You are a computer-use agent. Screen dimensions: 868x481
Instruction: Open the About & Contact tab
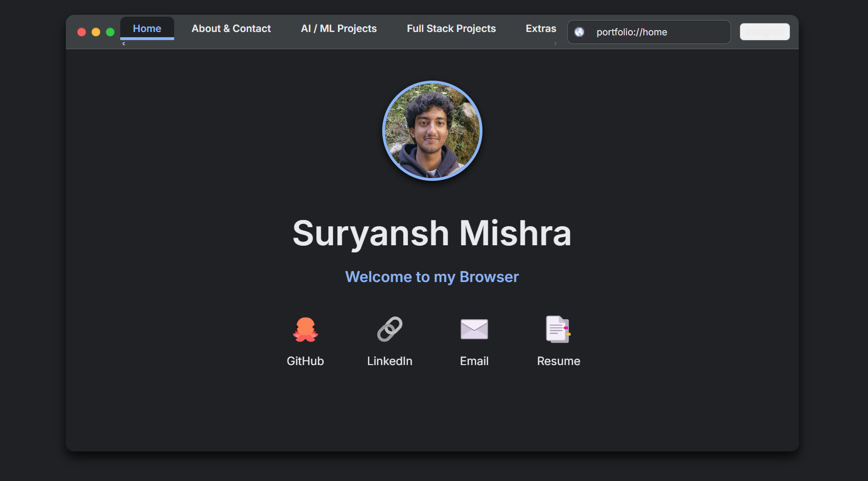coord(231,29)
